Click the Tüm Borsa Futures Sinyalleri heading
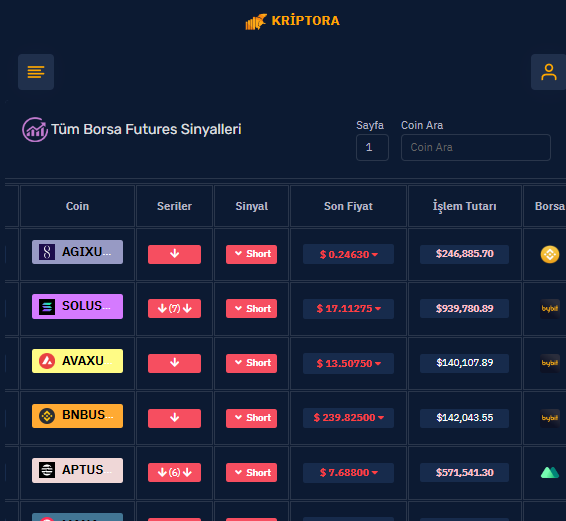566x521 pixels. coord(146,129)
